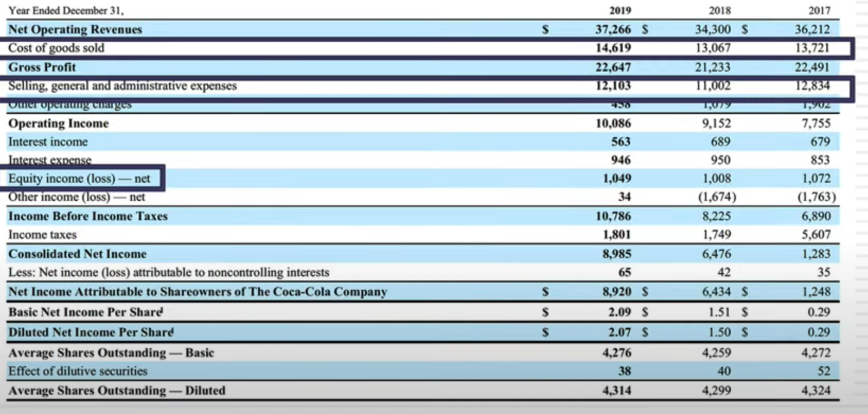Image resolution: width=868 pixels, height=414 pixels.
Task: Click 2019 basic shares outstanding 4,276
Action: coord(617,353)
